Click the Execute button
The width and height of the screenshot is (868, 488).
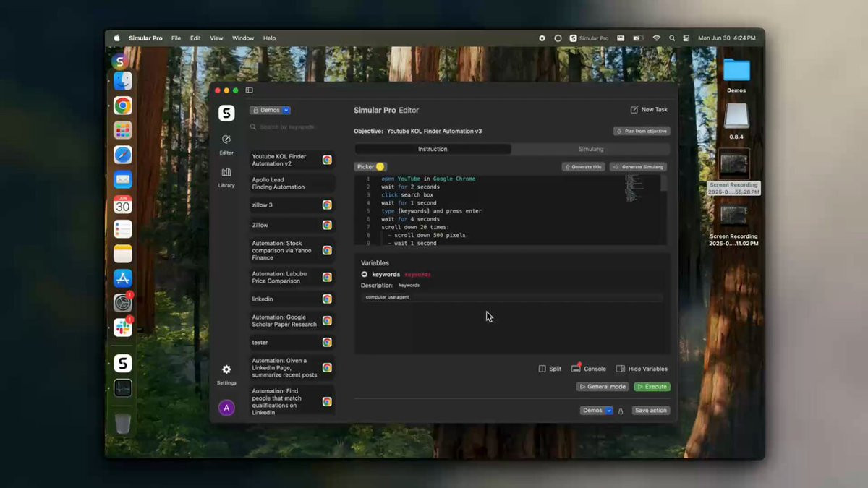pyautogui.click(x=652, y=387)
